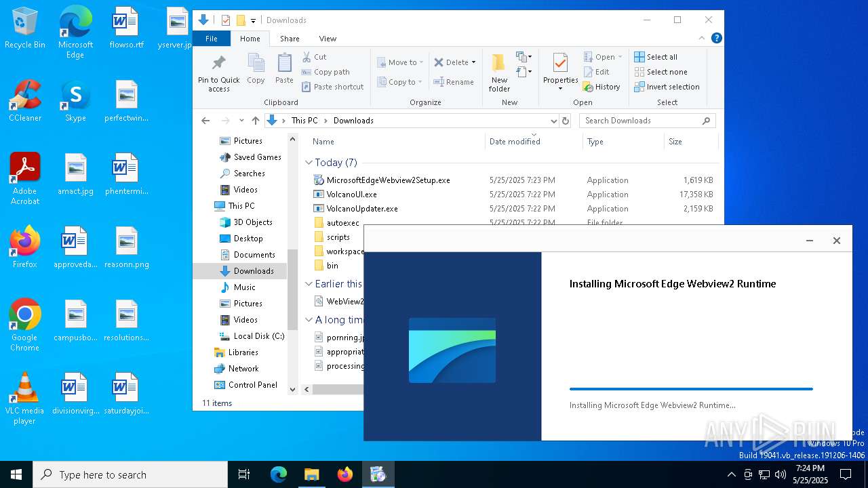Screen dimensions: 868x488
Task: Minimize the Webview2 installer window
Action: (809, 241)
